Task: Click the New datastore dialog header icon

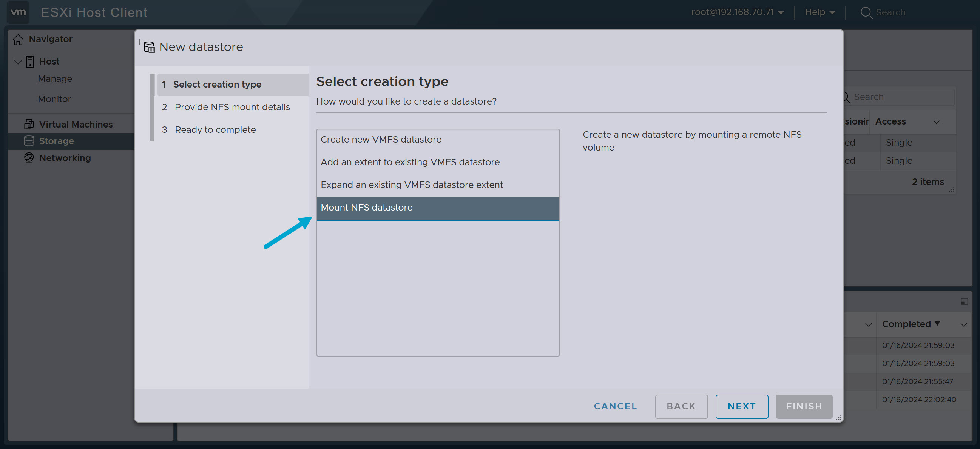Action: pyautogui.click(x=149, y=47)
